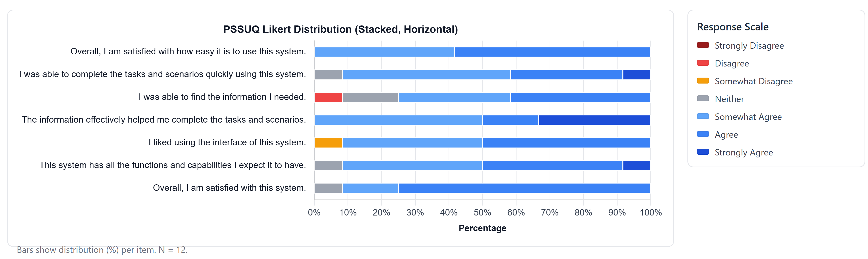Click Agree segment of first satisfaction bar
The height and width of the screenshot is (259, 868).
click(x=552, y=52)
